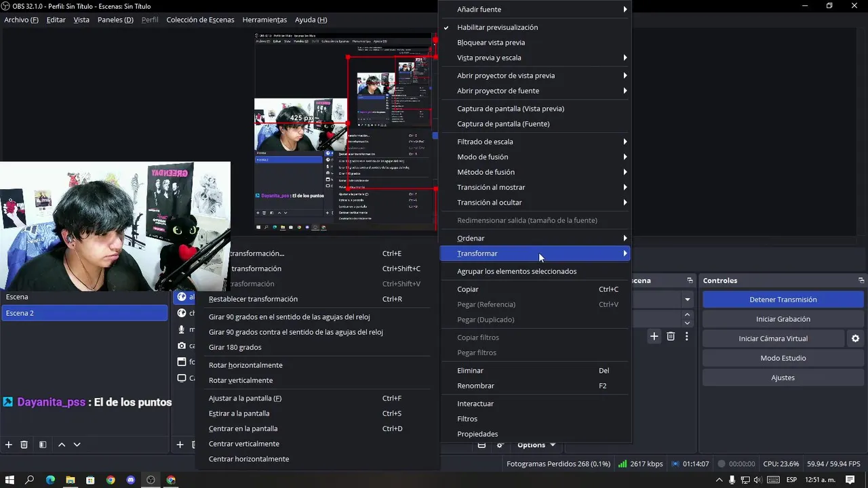This screenshot has height=488, width=868.
Task: Add a scene transition with the plus icon
Action: pos(654,336)
